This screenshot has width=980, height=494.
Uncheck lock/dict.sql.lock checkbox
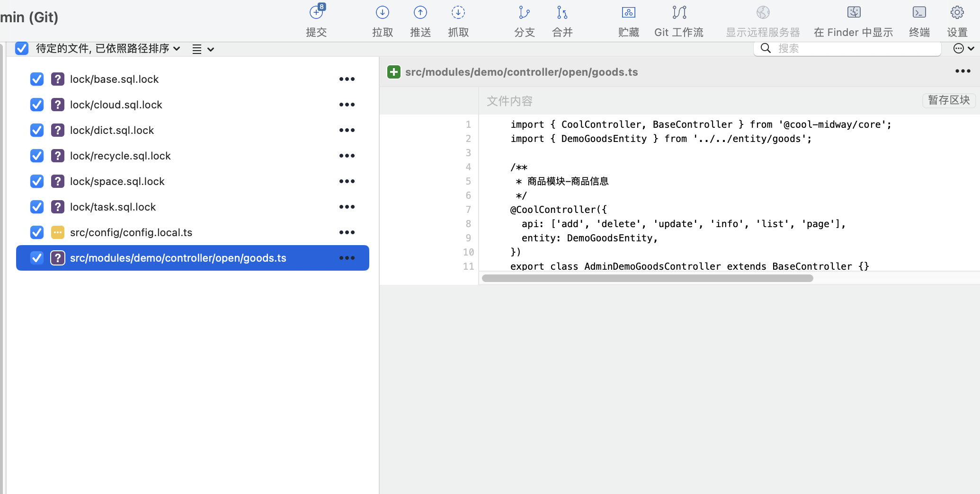(x=37, y=130)
